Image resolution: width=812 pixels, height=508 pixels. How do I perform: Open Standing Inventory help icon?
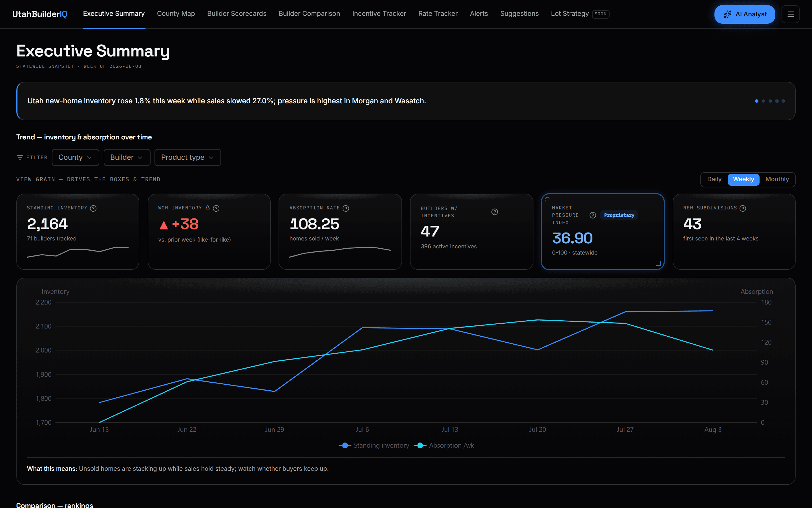93,208
